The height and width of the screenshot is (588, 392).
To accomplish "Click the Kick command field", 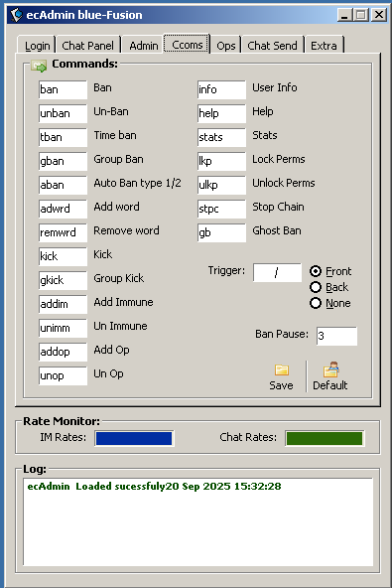I will tap(63, 256).
